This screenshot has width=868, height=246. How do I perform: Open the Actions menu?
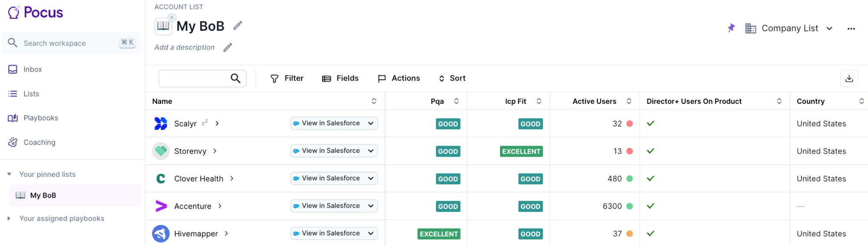[x=399, y=78]
